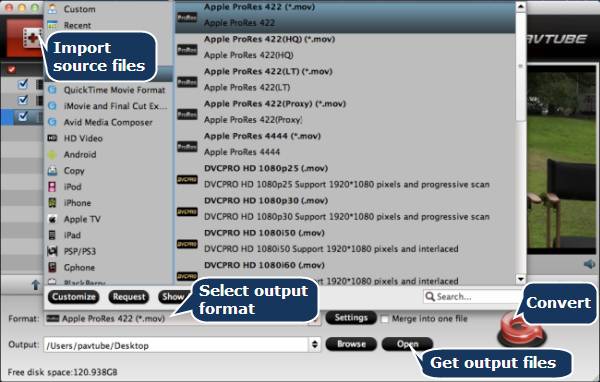
Task: Click the move up arrow icon
Action: point(36,284)
